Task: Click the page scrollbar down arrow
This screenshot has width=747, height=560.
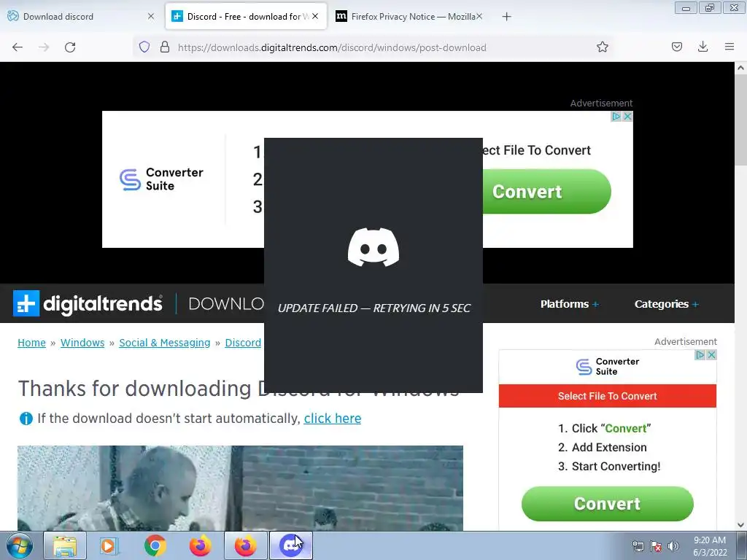Action: [740, 525]
